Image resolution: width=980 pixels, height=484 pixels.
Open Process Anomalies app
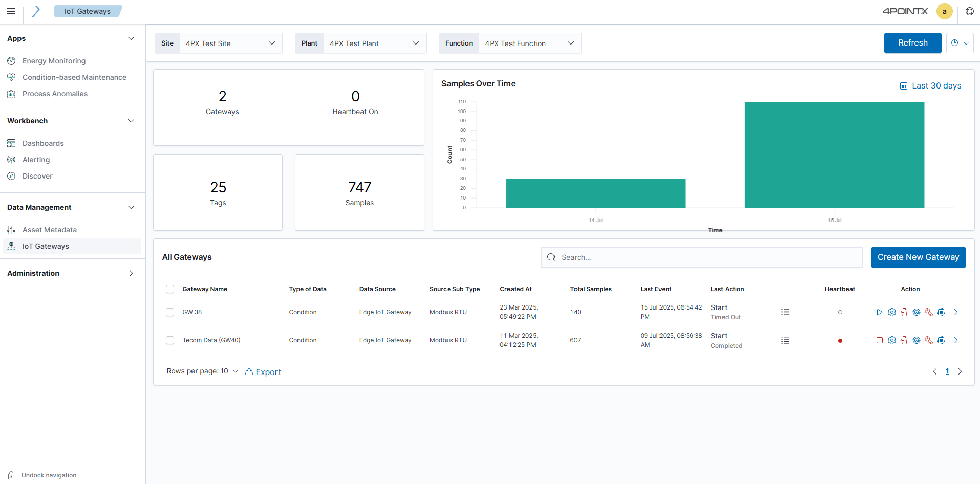(x=55, y=94)
